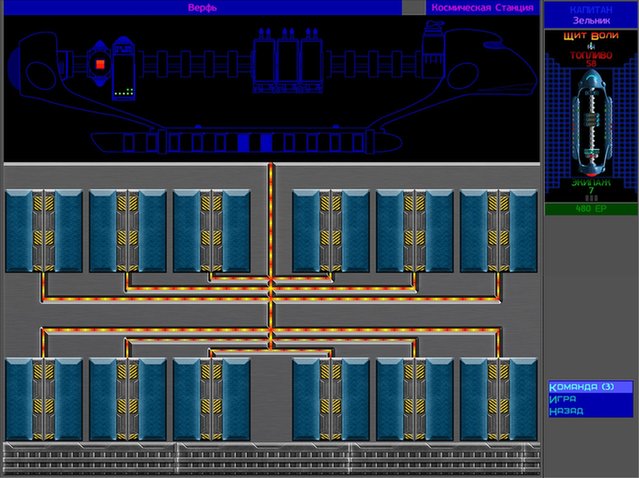Select the third central tank module

(312, 61)
